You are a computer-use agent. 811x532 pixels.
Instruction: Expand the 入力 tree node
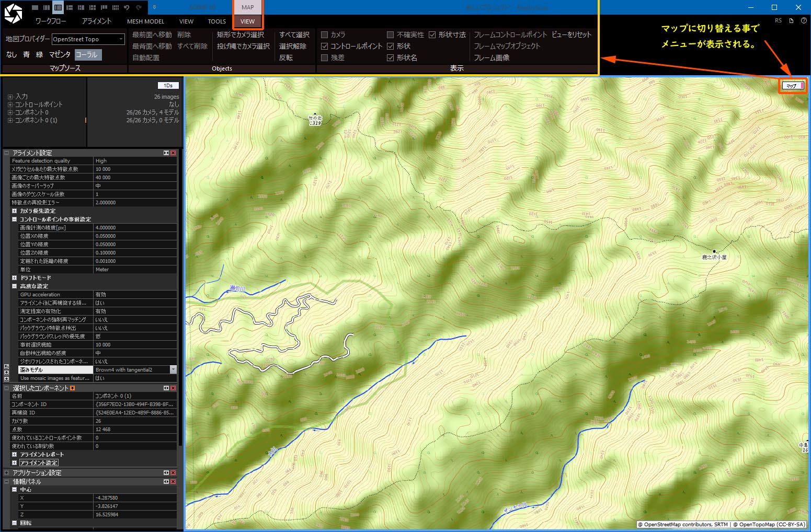(x=10, y=97)
